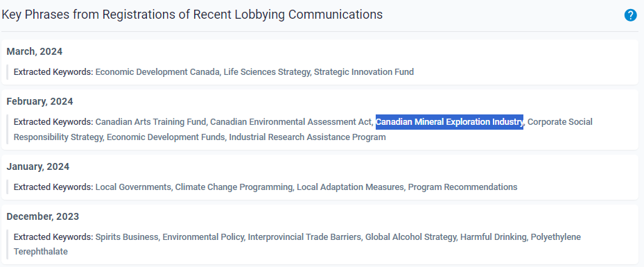Open the Economic Development Canada keyword
The image size is (644, 267).
(x=157, y=72)
